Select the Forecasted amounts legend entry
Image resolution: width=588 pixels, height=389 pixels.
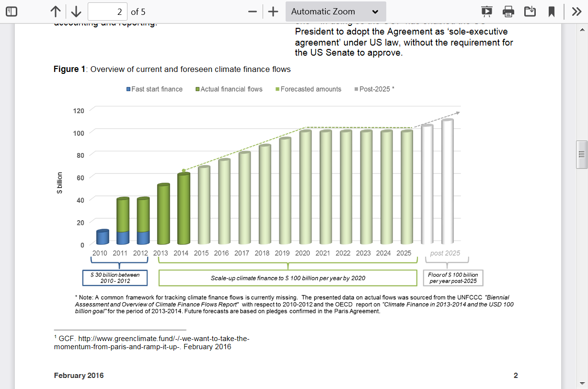coord(311,89)
